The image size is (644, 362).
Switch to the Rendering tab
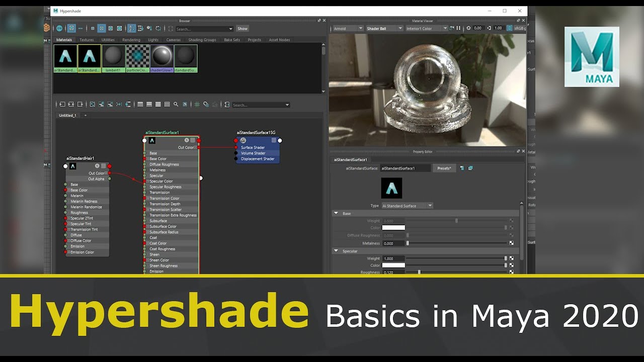click(x=131, y=40)
